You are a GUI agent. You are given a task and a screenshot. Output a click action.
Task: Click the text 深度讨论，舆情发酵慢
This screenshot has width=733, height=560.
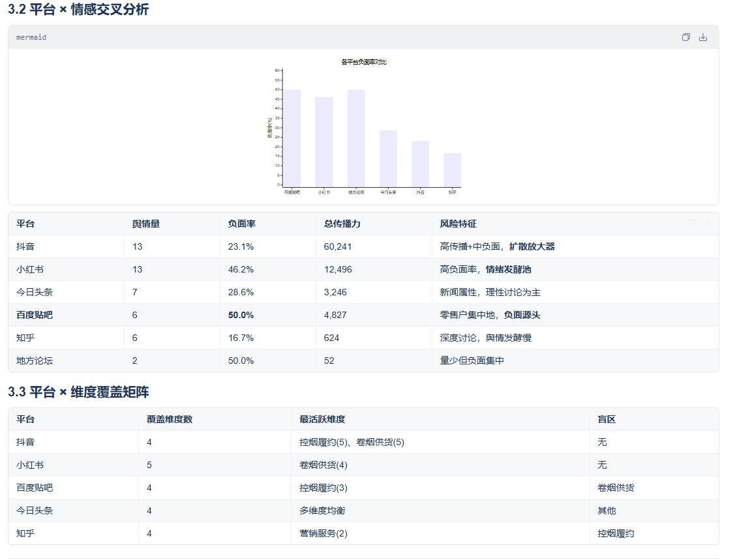click(486, 338)
